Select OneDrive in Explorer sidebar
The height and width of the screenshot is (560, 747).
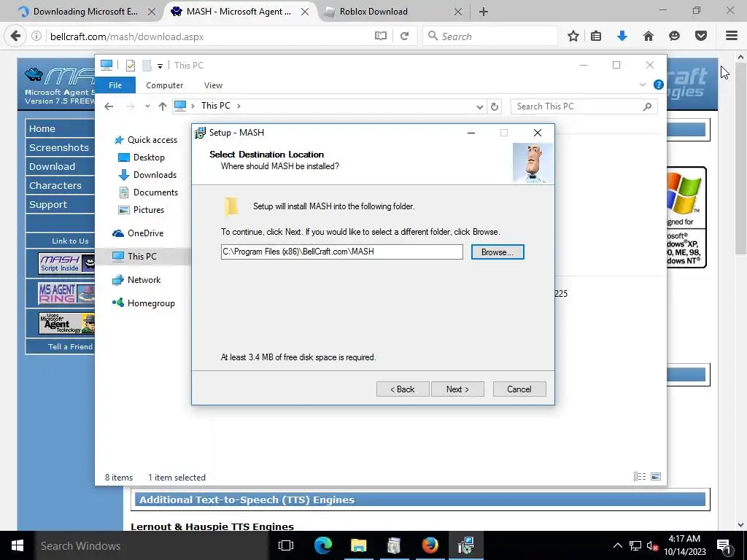coord(138,233)
